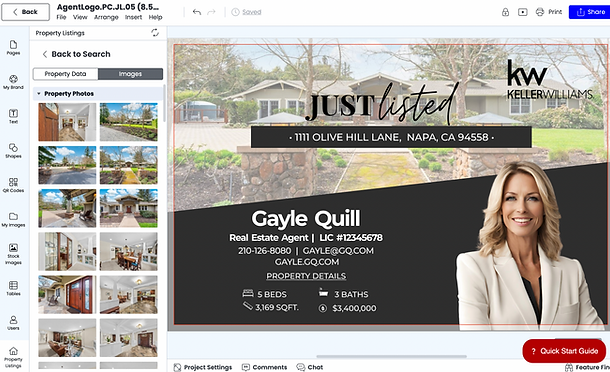The height and width of the screenshot is (372, 610).
Task: Open the Quick Start Guide
Action: click(564, 351)
